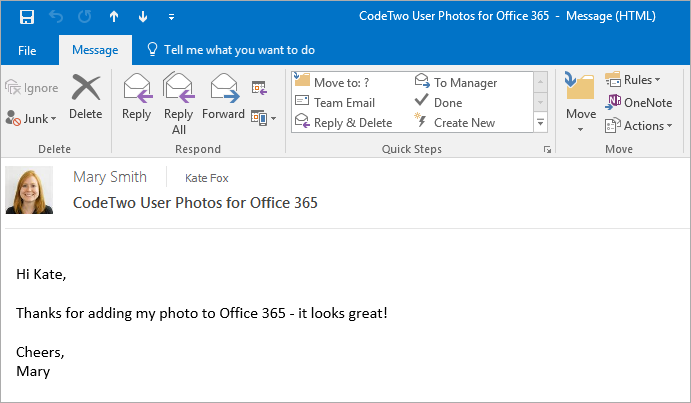Reply to the sender
This screenshot has height=403, width=691.
(137, 97)
